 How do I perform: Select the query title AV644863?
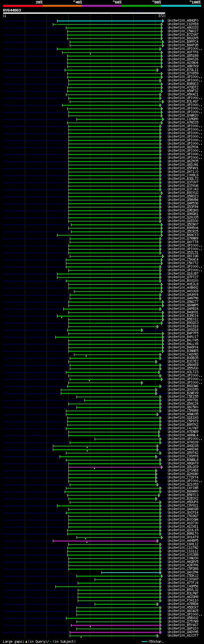[x=12, y=10]
